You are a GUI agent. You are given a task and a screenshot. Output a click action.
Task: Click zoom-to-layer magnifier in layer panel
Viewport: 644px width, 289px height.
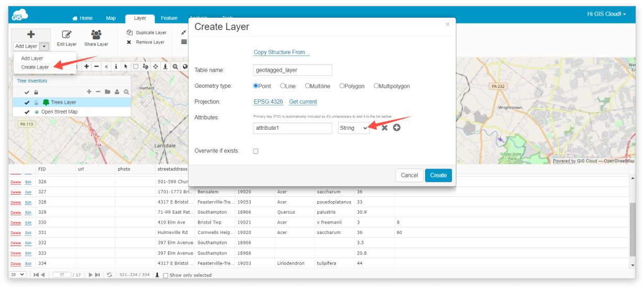coord(126,92)
